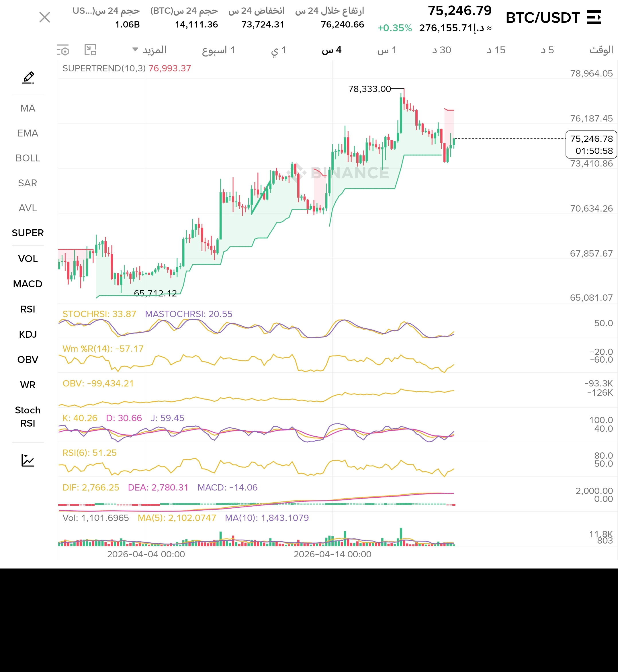Open the indicator chart icon in sidebar
The image size is (618, 672).
pyautogui.click(x=28, y=460)
